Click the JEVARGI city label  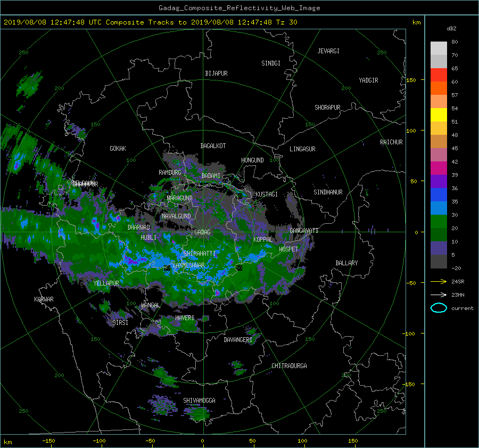pyautogui.click(x=328, y=51)
